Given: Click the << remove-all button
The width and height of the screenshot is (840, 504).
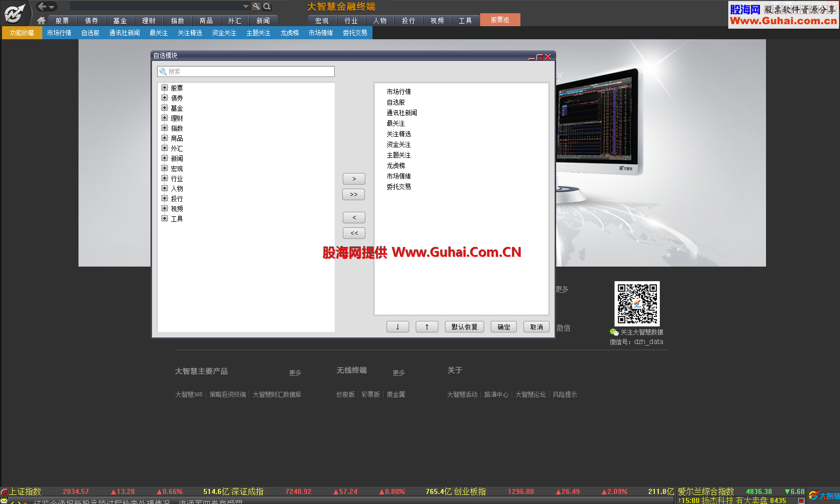Looking at the screenshot, I should [x=354, y=233].
